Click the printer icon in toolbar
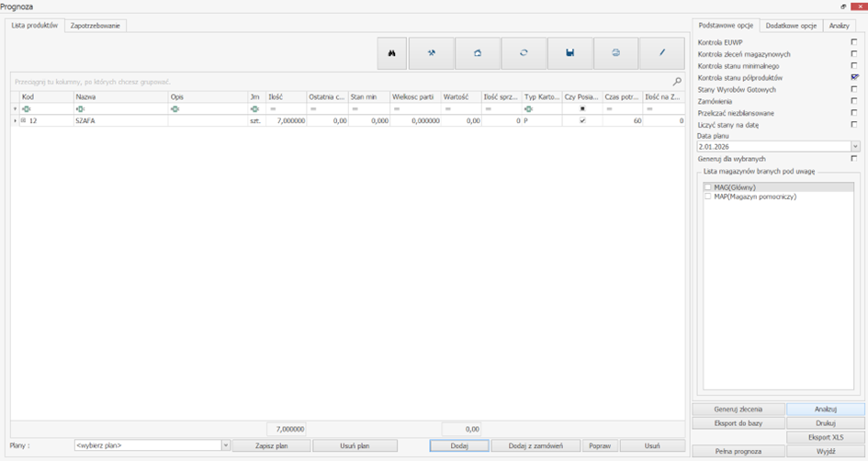This screenshot has height=461, width=868. point(615,53)
